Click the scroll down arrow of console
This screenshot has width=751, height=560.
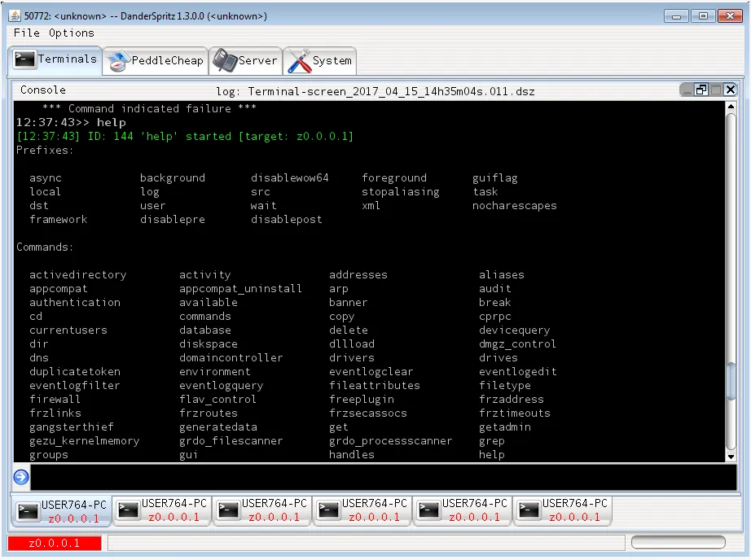pyautogui.click(x=731, y=457)
